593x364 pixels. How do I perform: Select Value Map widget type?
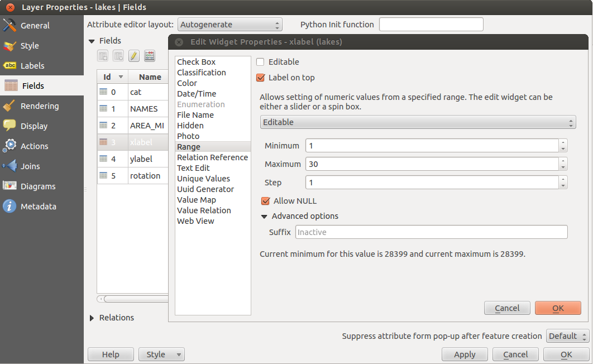(x=196, y=200)
